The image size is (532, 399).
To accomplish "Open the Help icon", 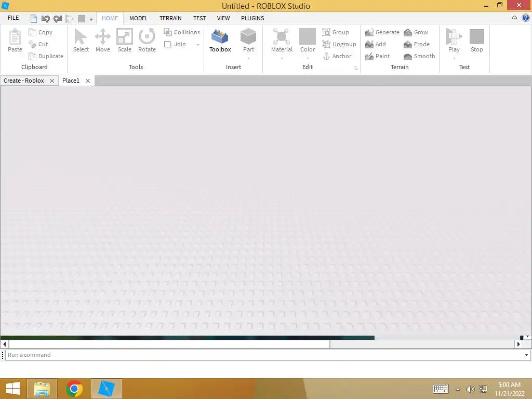I will coord(526,18).
